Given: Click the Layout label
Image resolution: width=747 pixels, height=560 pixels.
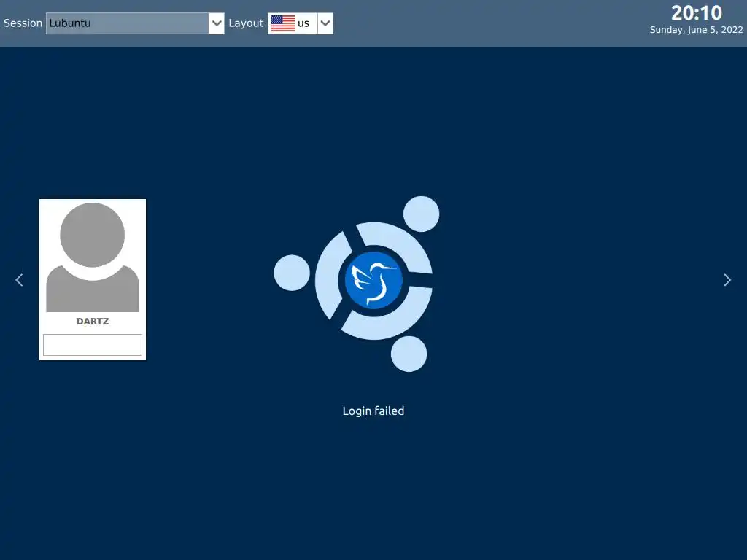Looking at the screenshot, I should pyautogui.click(x=246, y=23).
